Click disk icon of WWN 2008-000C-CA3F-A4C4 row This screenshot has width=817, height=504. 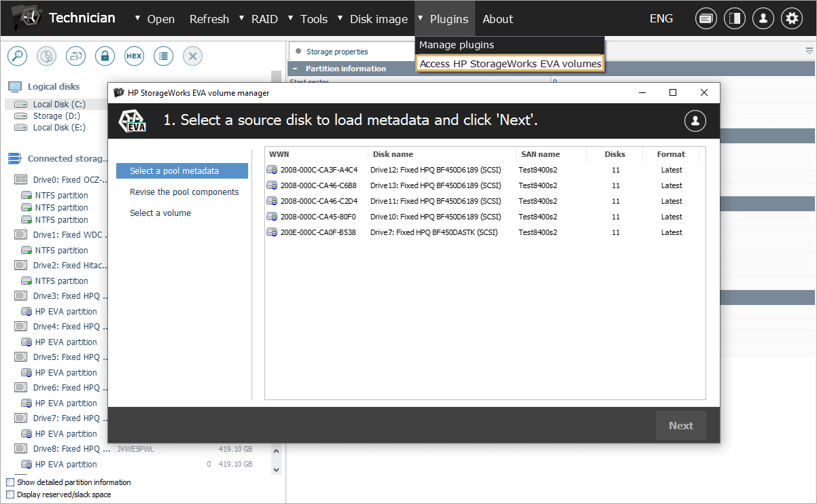pos(272,170)
